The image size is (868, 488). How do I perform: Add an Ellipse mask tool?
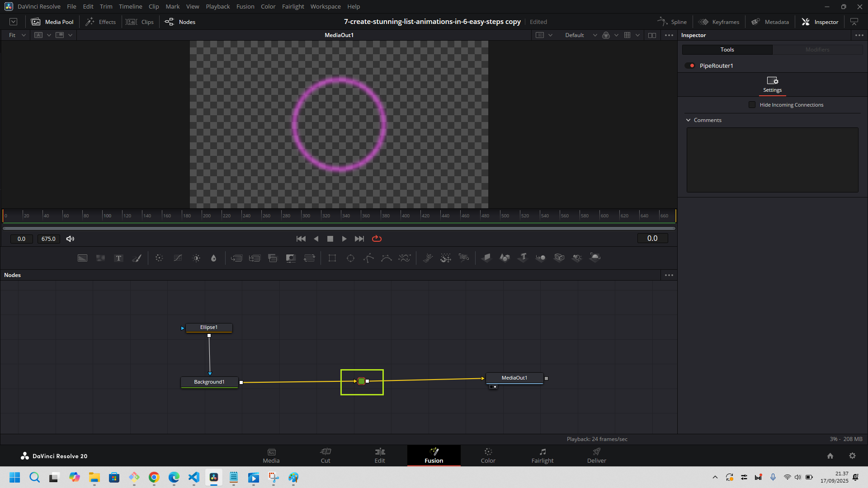350,258
